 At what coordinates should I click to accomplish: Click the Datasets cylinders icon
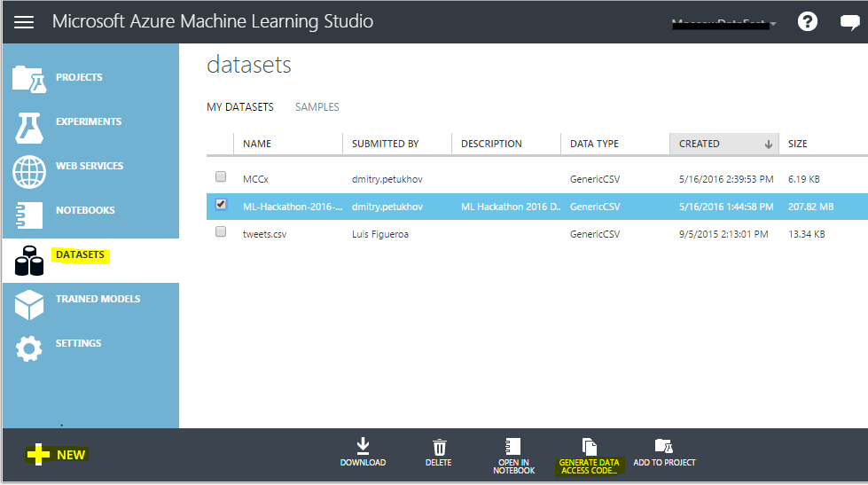(x=28, y=261)
